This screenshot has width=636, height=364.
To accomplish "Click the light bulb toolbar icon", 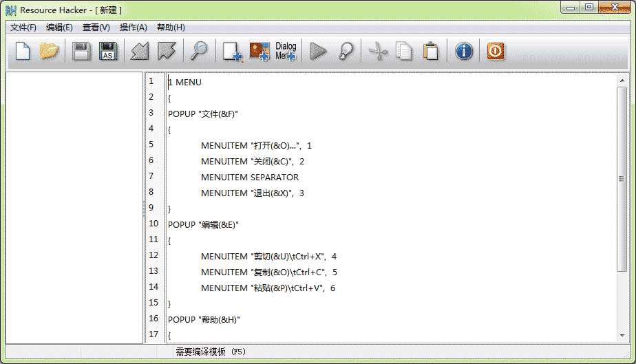I will click(x=346, y=52).
